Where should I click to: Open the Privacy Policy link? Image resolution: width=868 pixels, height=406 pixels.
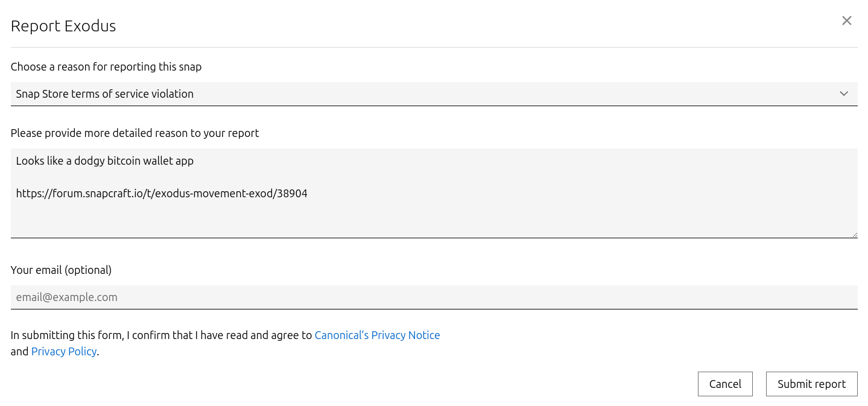tap(64, 351)
